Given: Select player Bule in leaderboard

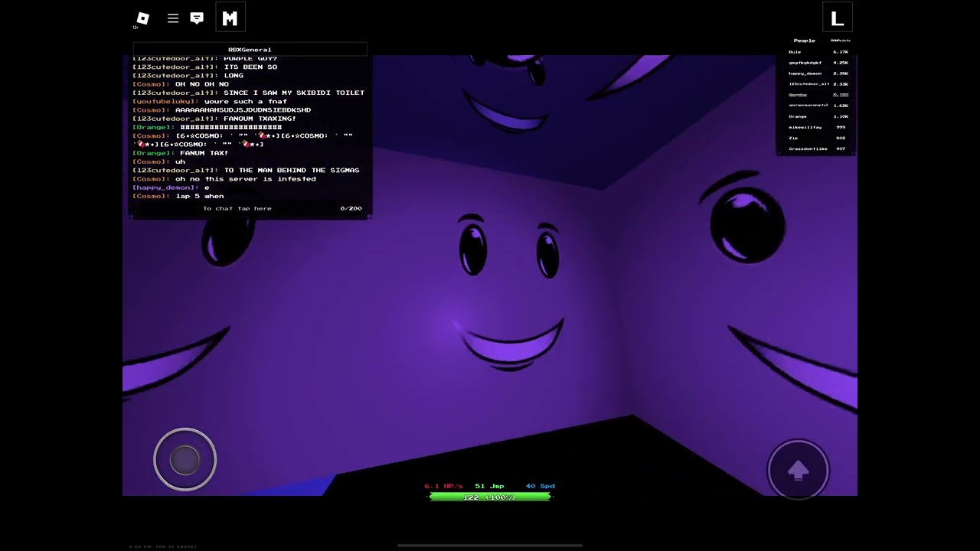Looking at the screenshot, I should (818, 52).
